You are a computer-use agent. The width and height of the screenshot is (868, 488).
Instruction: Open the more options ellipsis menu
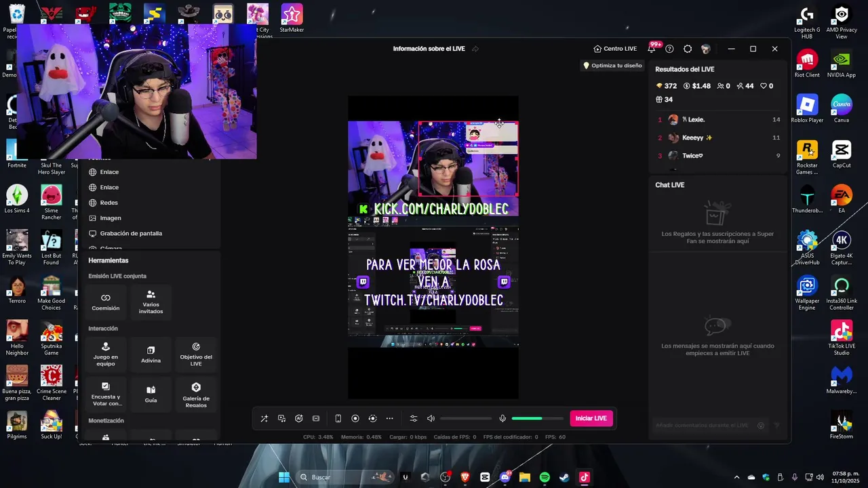tap(389, 418)
